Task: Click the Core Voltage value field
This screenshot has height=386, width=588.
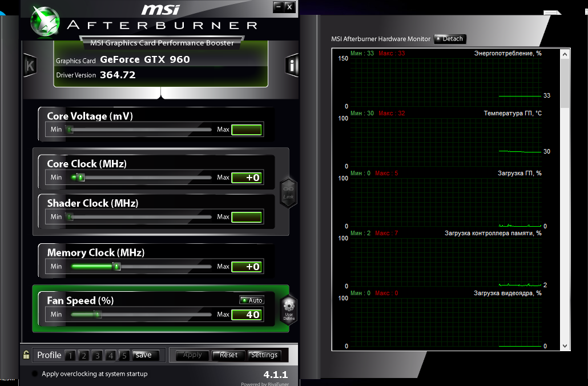Action: (247, 130)
